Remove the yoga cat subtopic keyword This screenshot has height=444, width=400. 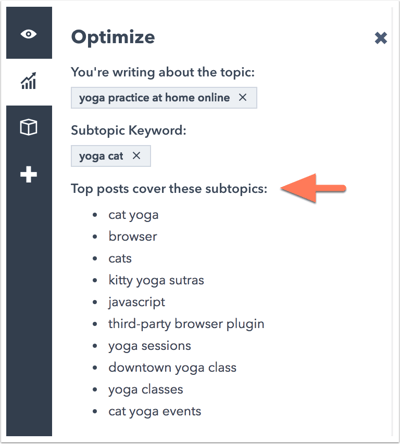[136, 155]
